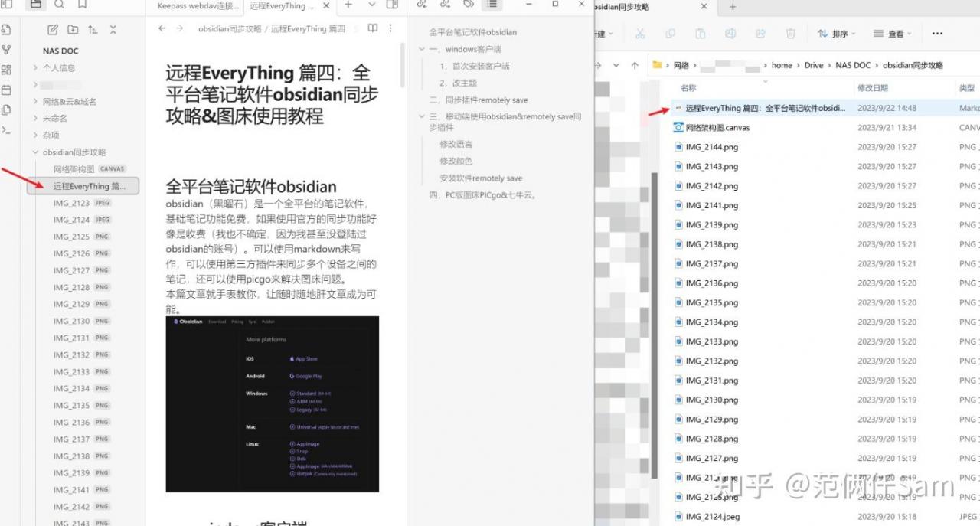This screenshot has height=526, width=980.
Task: Switch to the Keepass webdav连接 tab
Action: tap(198, 5)
